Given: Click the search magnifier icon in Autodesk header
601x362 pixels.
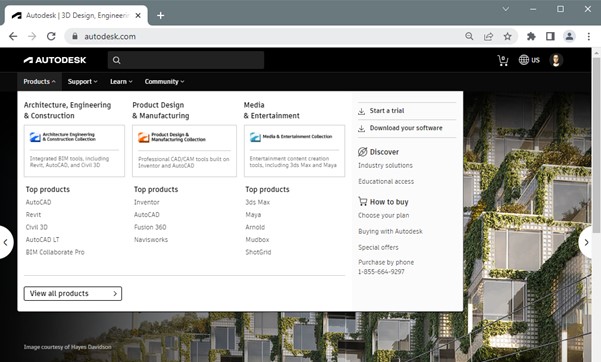Looking at the screenshot, I should pos(117,60).
